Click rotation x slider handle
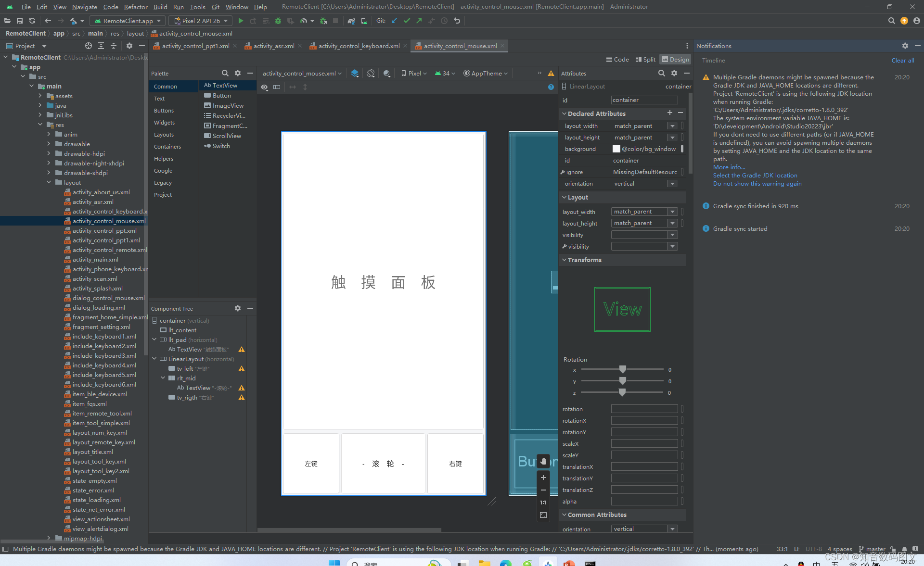924x566 pixels. [x=623, y=369]
